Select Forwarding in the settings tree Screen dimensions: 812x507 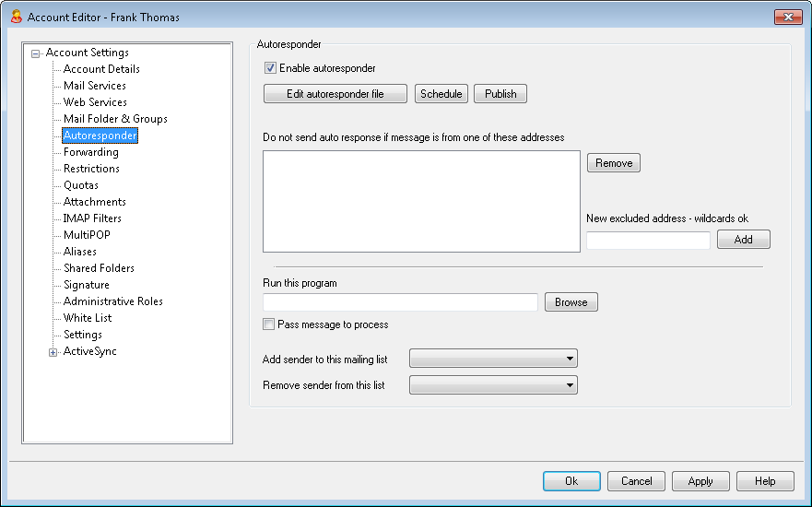(90, 152)
